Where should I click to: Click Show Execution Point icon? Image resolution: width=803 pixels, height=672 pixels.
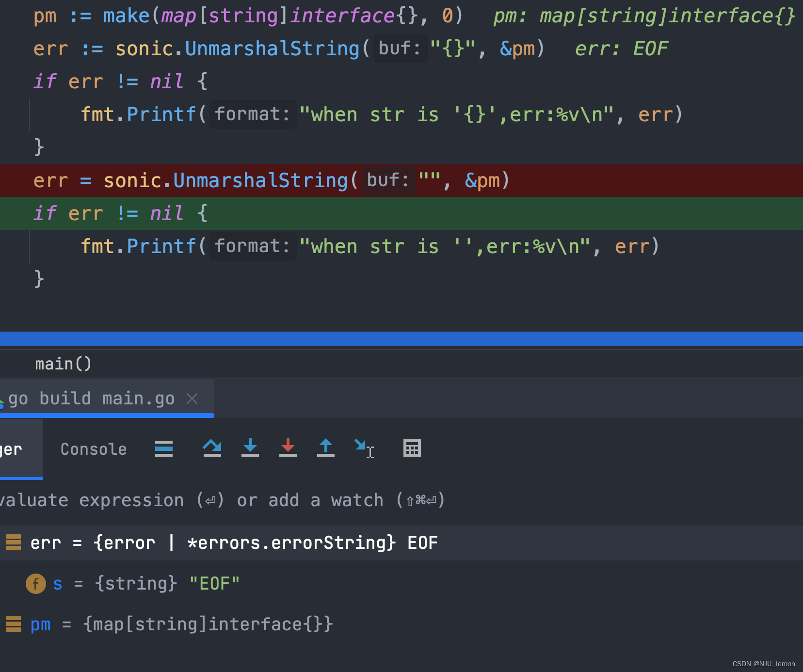point(164,449)
